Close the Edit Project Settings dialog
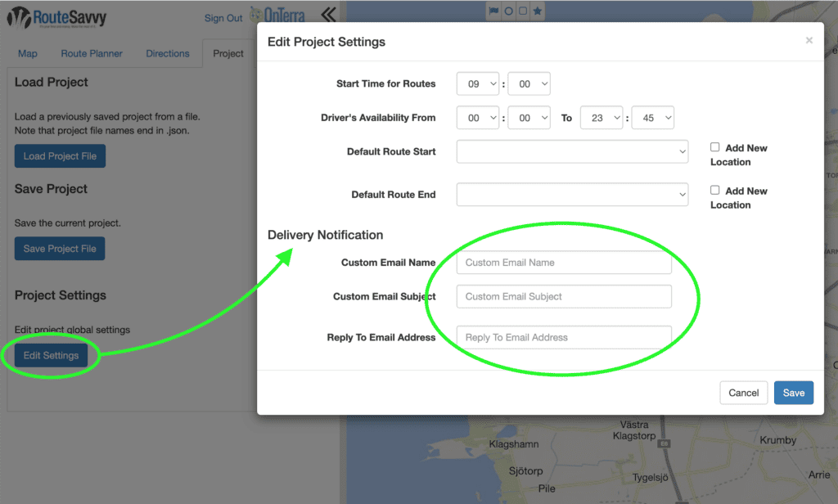 (x=809, y=40)
